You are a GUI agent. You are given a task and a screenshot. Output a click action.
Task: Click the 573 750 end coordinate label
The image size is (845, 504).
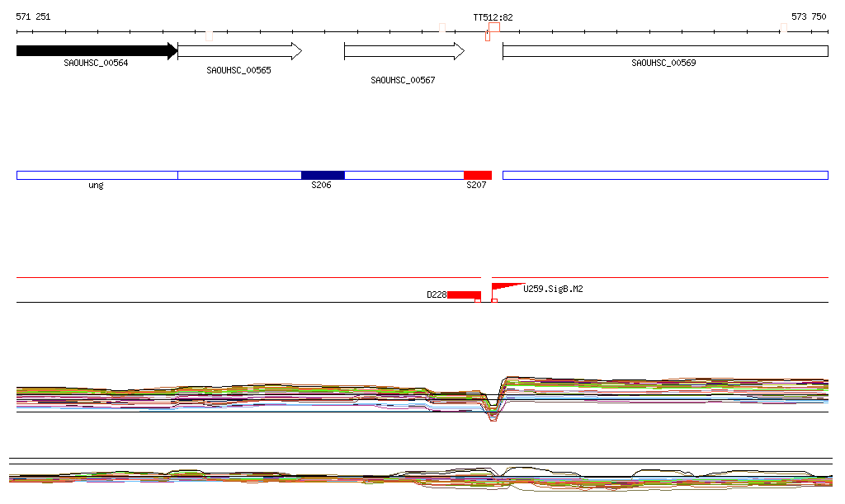(x=809, y=16)
